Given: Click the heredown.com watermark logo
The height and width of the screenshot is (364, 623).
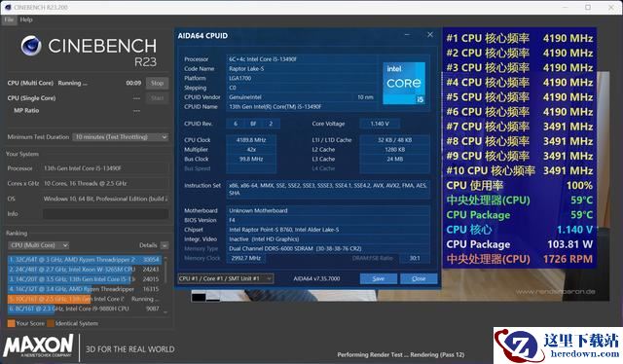Looking at the screenshot, I should [x=558, y=346].
